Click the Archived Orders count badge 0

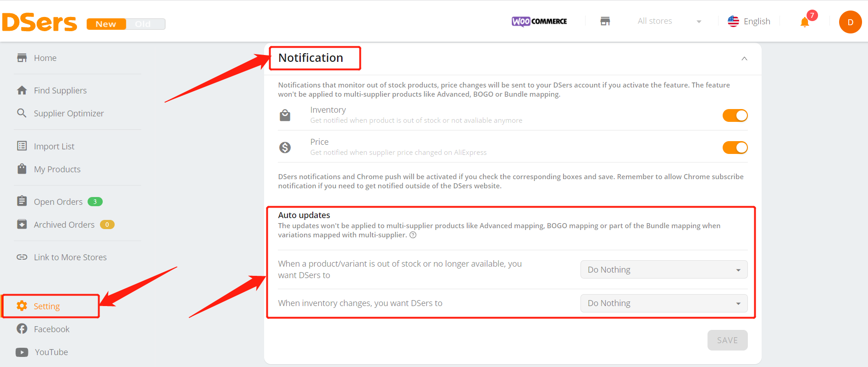107,225
